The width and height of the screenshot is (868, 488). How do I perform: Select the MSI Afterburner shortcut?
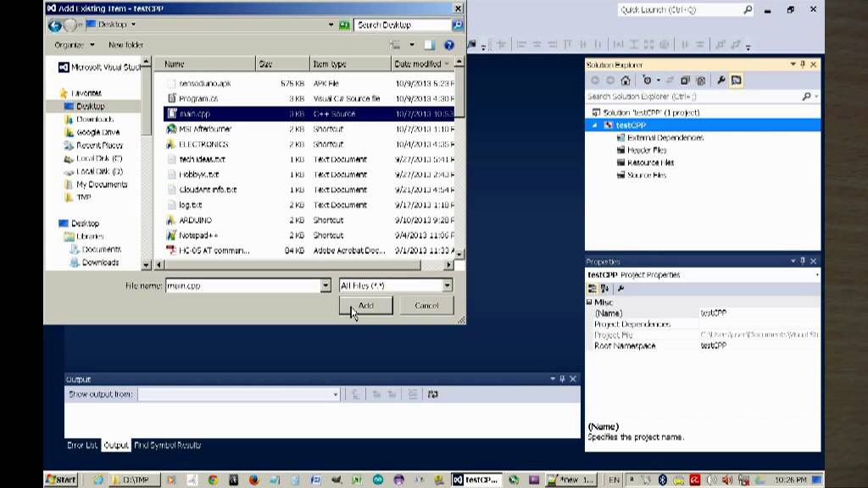pyautogui.click(x=205, y=129)
